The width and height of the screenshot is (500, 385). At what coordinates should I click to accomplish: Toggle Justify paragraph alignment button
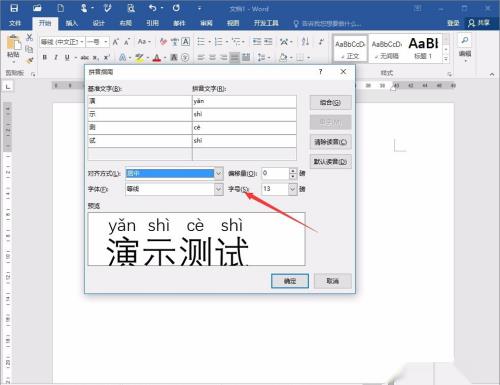click(235, 58)
